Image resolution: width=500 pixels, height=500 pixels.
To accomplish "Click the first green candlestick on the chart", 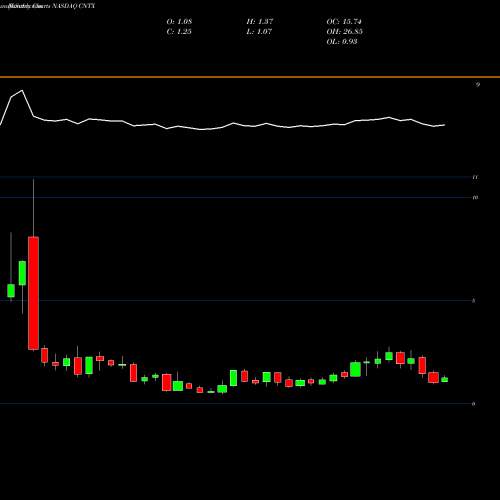I will click(x=11, y=291).
